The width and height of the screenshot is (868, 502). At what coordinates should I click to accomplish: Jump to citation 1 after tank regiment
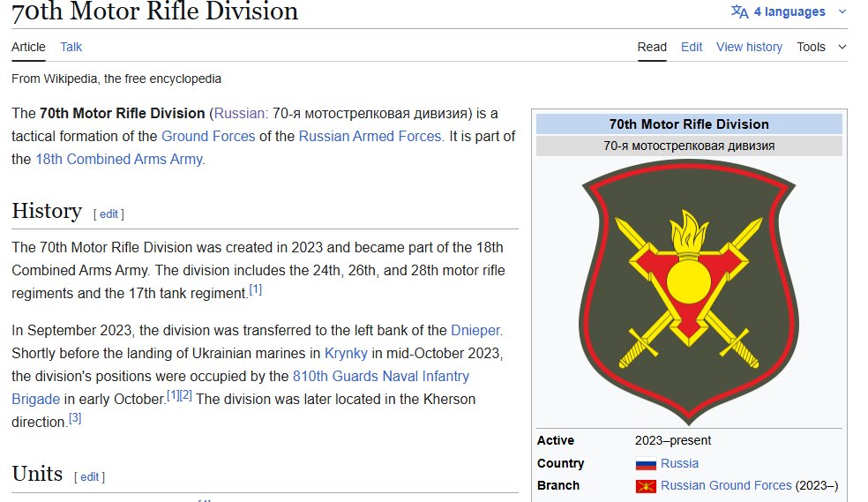point(255,289)
